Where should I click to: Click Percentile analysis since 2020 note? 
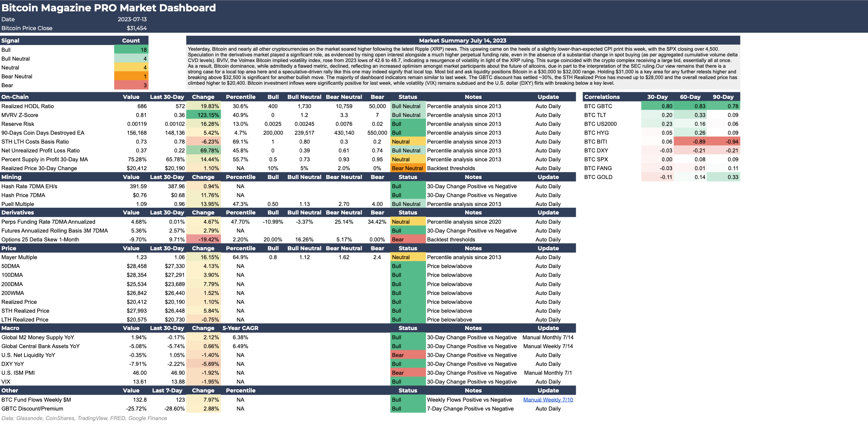tap(464, 222)
